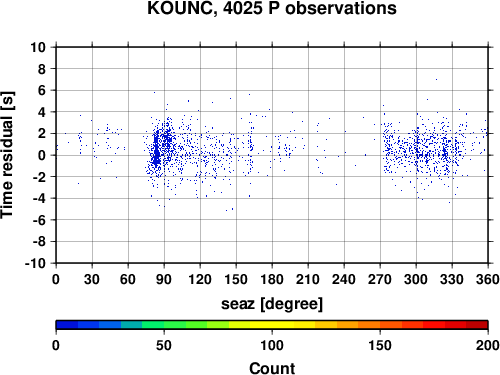Click the colorbar tick label 200
This screenshot has height=375, width=500.
tap(488, 345)
